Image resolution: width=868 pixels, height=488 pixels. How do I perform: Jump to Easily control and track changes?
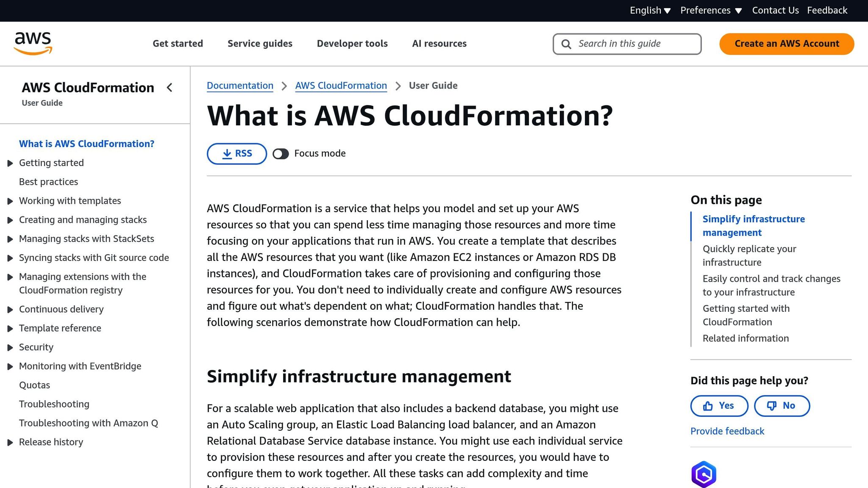click(771, 286)
